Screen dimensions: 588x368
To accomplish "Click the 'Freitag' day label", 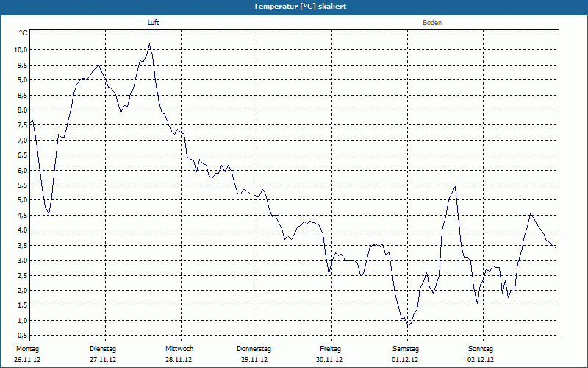I will (330, 349).
